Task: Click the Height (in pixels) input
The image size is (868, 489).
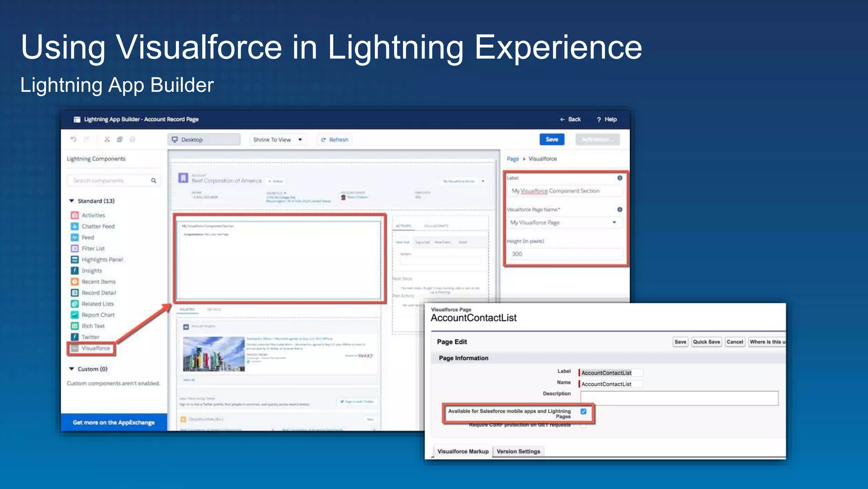Action: (565, 254)
